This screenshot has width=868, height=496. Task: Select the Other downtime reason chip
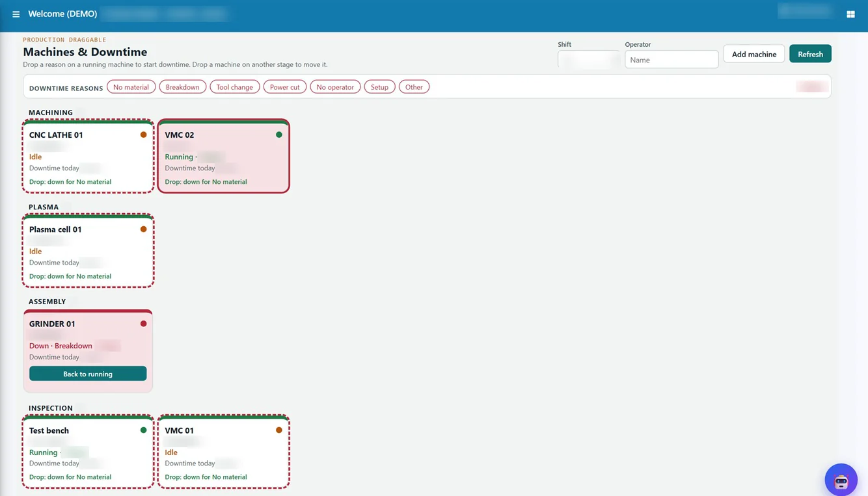coord(414,87)
